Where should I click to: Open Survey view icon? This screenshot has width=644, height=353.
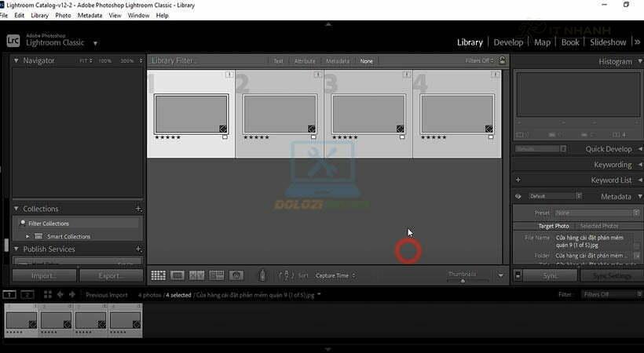click(x=216, y=275)
